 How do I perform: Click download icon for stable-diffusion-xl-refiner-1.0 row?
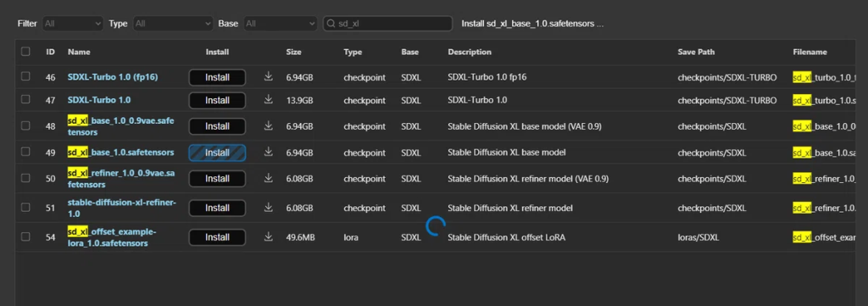[269, 207]
